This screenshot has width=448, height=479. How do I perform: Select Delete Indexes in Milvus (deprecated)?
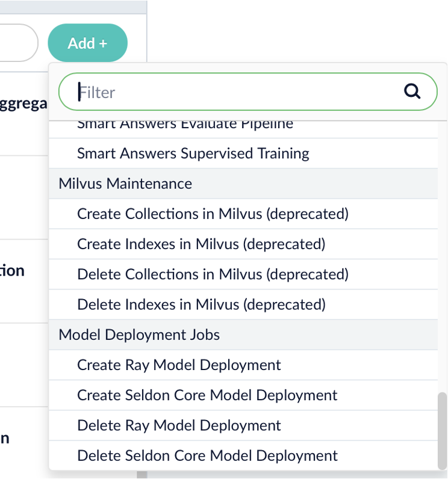201,304
